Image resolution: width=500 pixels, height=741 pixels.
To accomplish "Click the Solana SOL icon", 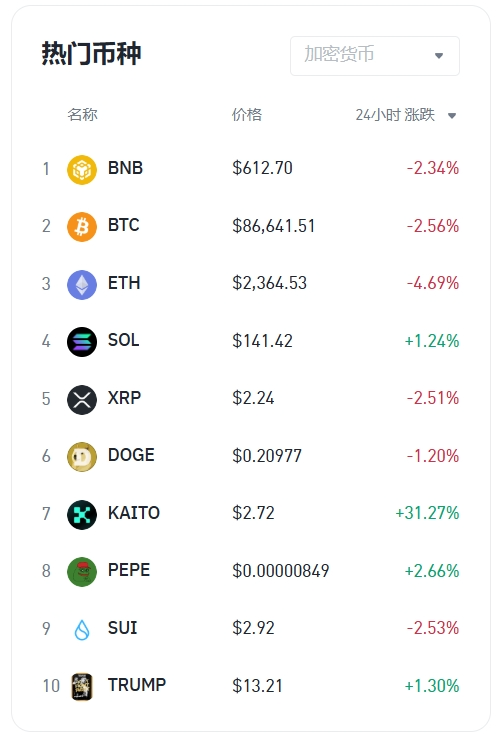I will [82, 342].
